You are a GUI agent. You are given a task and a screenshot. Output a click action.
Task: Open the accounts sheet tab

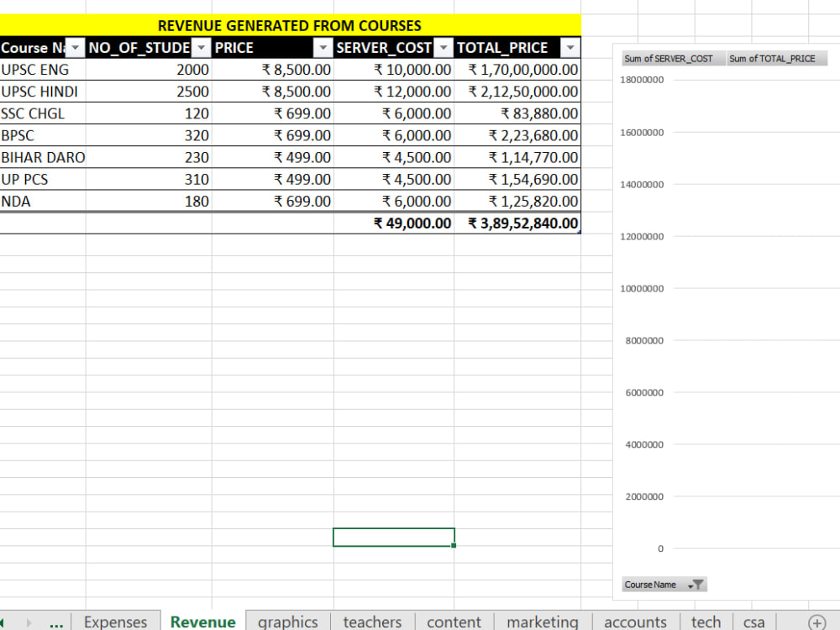(x=635, y=622)
